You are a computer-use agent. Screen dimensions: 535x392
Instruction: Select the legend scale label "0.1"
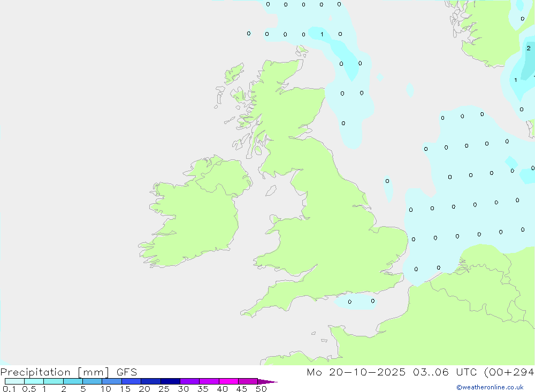point(9,389)
